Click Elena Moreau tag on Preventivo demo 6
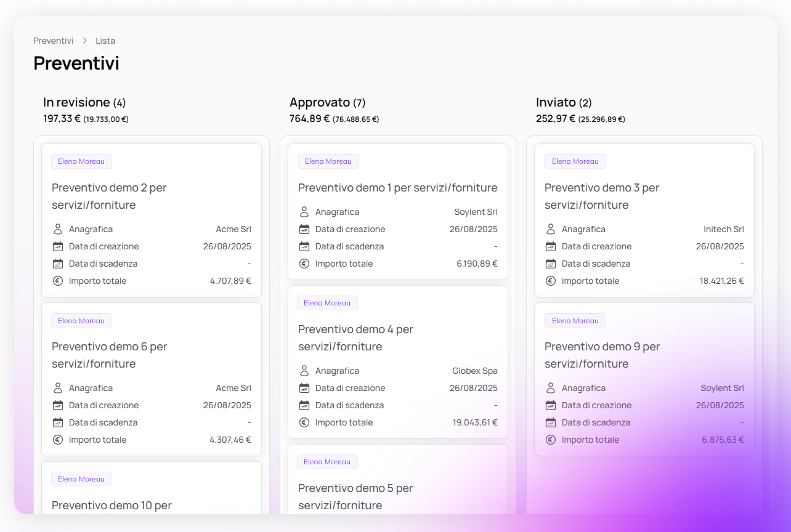The image size is (791, 532). 81,321
